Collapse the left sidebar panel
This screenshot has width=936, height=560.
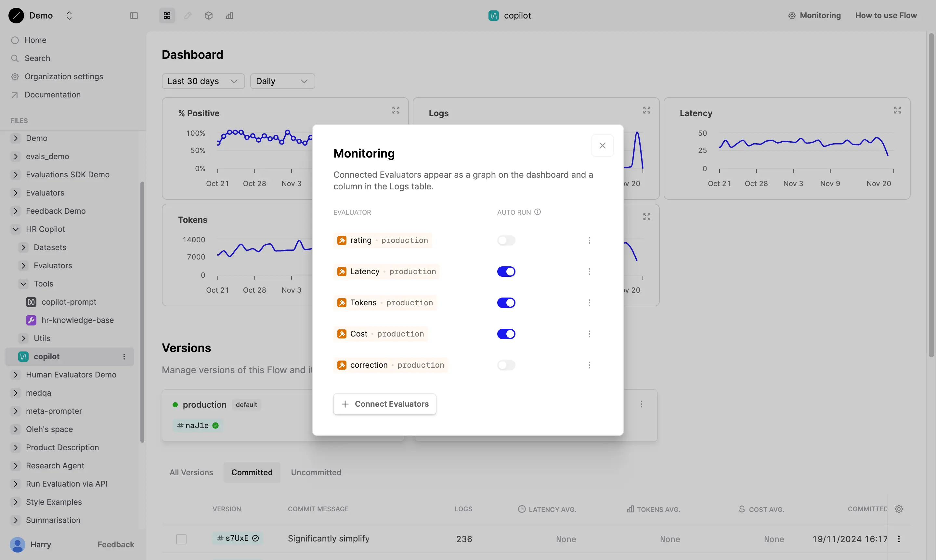click(134, 16)
